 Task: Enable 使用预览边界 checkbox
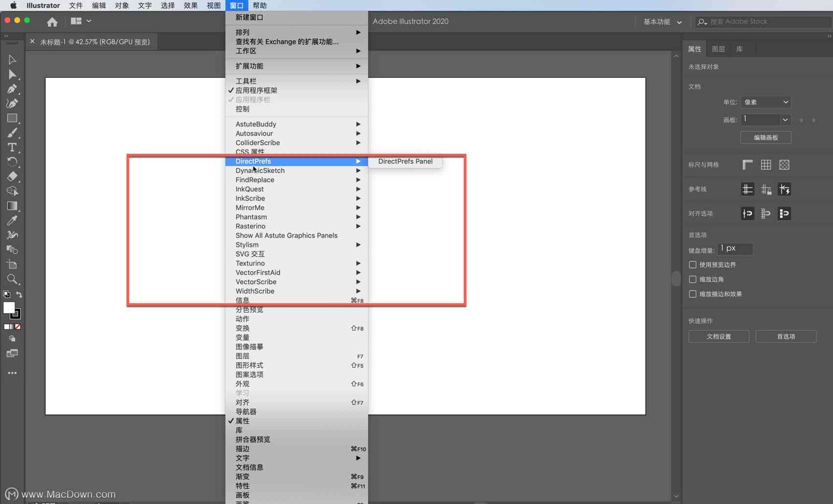[x=693, y=265]
